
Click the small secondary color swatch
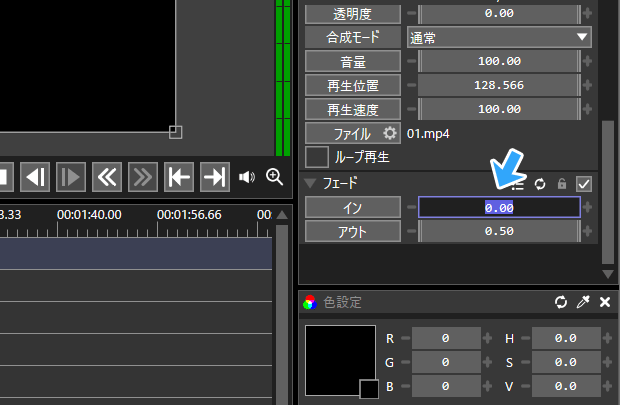point(369,389)
